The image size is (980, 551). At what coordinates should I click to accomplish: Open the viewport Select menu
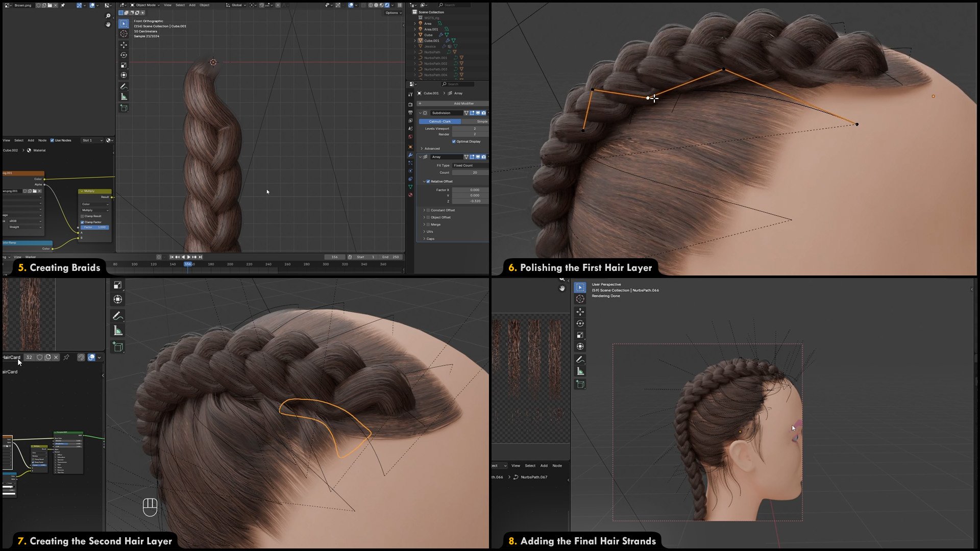coord(180,5)
